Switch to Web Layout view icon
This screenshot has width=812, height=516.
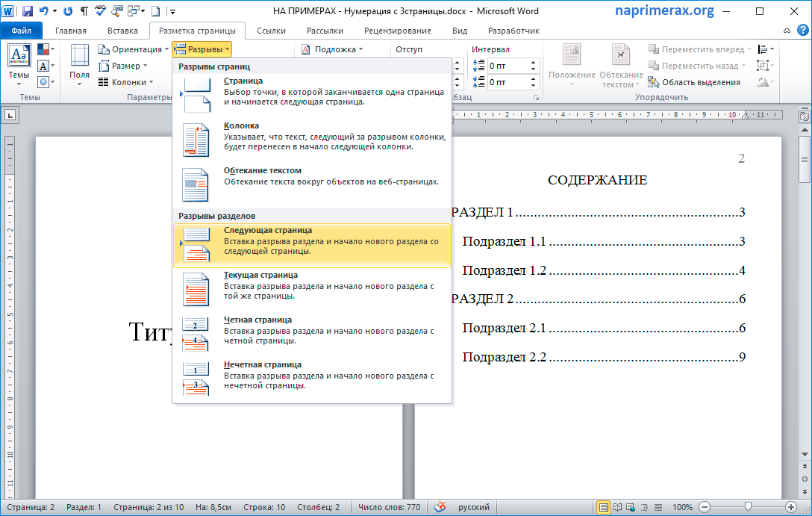click(630, 507)
